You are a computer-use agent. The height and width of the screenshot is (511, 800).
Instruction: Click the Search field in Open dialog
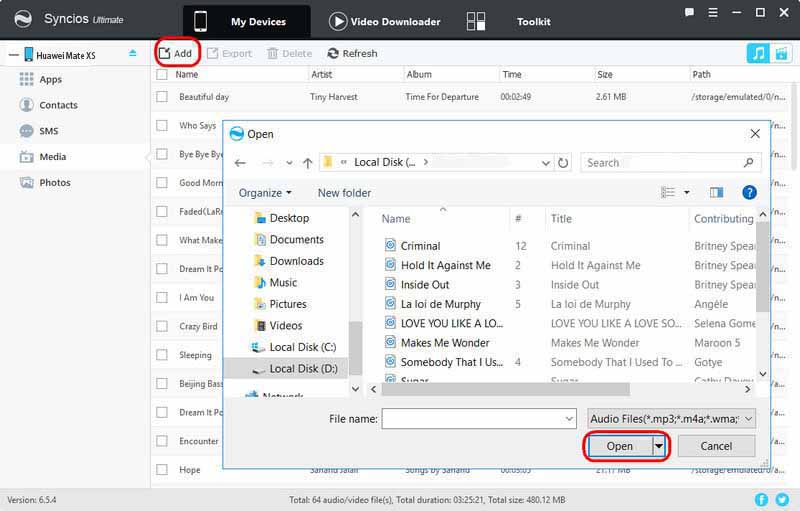670,163
